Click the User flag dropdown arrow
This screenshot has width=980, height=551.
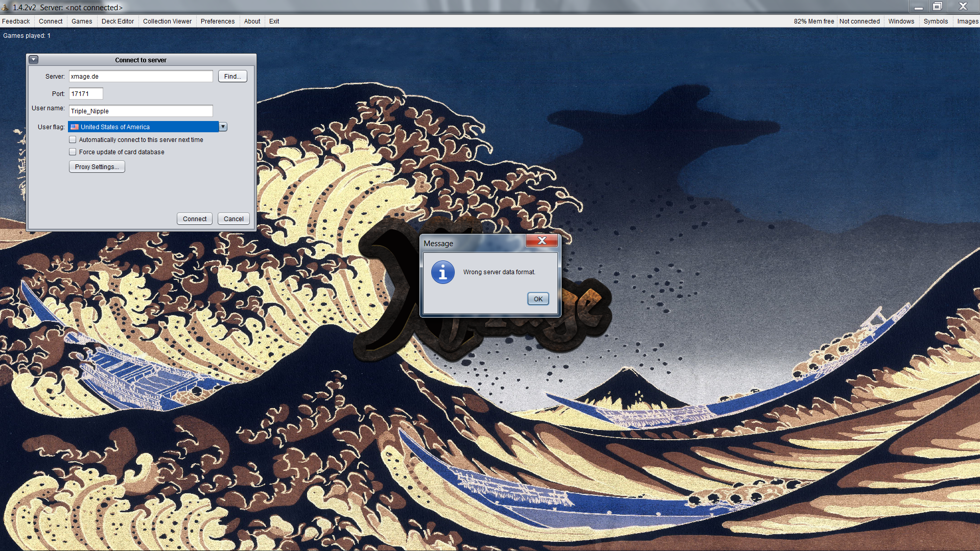[223, 127]
